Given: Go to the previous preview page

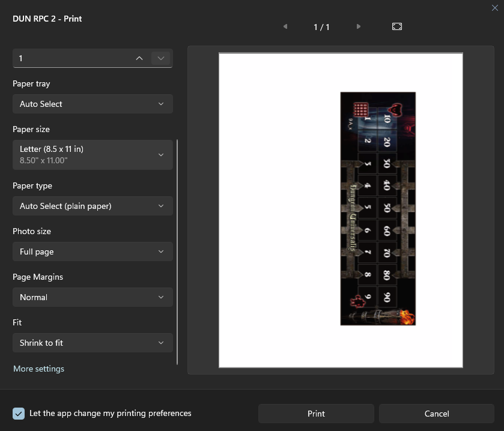Looking at the screenshot, I should click(285, 26).
